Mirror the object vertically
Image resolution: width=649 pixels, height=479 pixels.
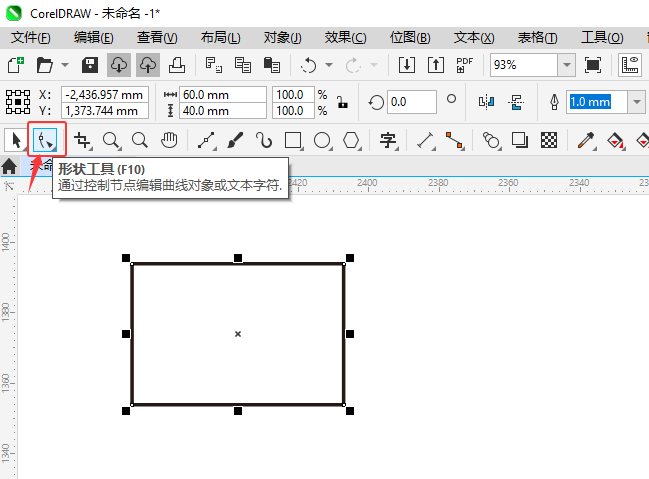coord(516,102)
